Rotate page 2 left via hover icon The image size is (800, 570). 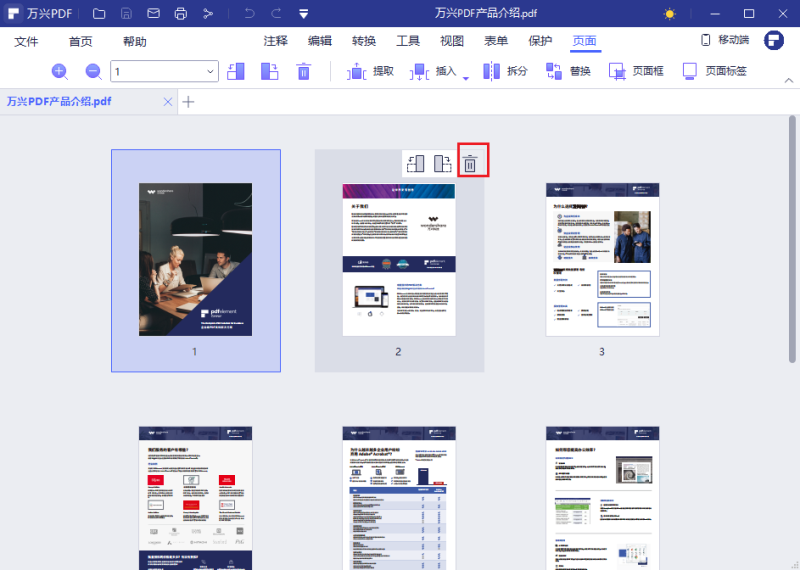(x=417, y=163)
